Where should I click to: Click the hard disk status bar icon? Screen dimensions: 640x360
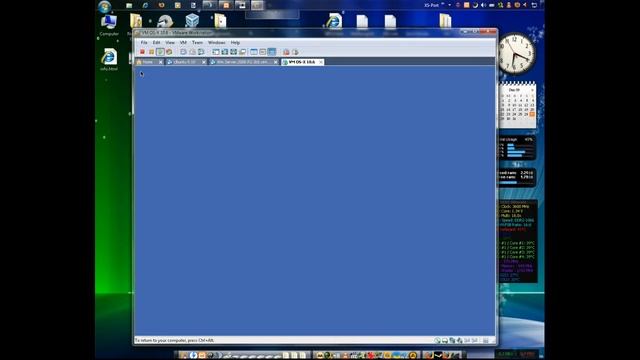coord(437,340)
